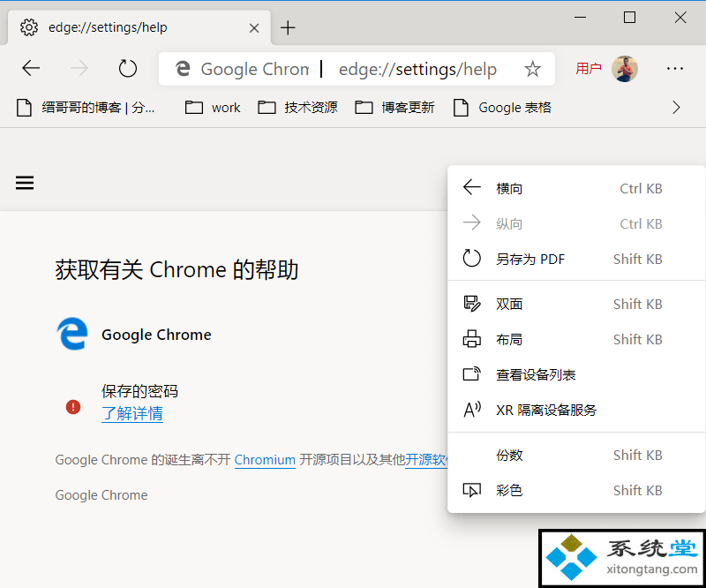Screen dimensions: 706x588
Task: Reload the page with the refresh icon
Action: tap(127, 69)
